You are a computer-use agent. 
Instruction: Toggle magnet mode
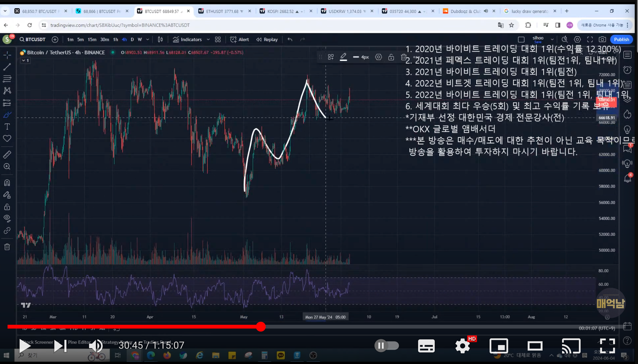point(7,183)
